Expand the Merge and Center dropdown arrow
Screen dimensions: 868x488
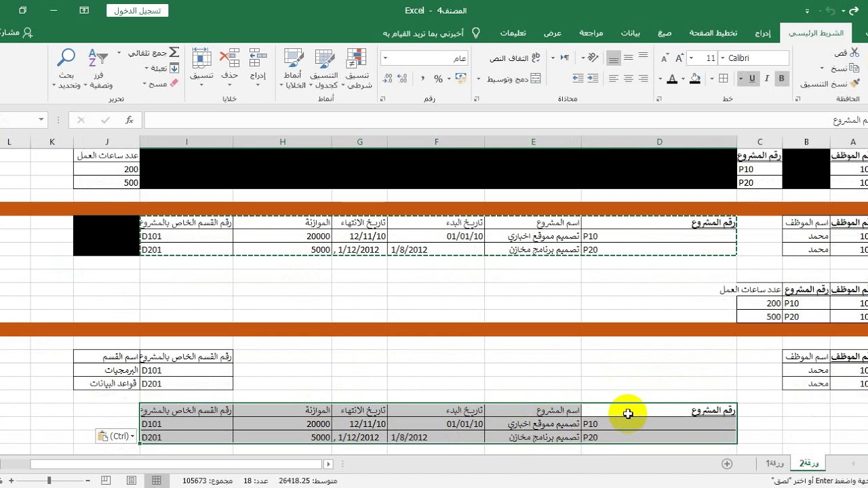coord(479,79)
